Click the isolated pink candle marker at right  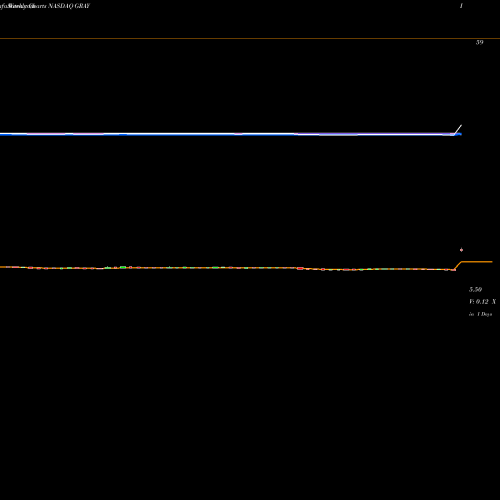coord(461,250)
